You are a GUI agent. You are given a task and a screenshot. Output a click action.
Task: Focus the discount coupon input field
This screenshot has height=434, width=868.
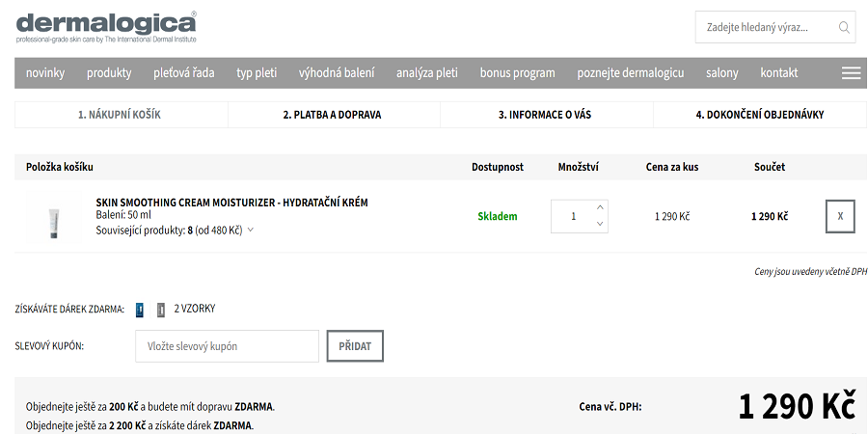(227, 346)
